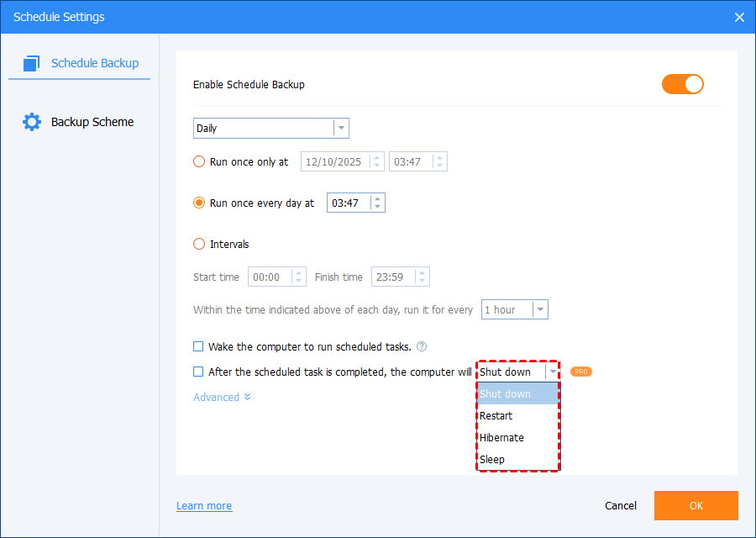Click the Cancel button
Screen dimensions: 756x538
pyautogui.click(x=621, y=506)
